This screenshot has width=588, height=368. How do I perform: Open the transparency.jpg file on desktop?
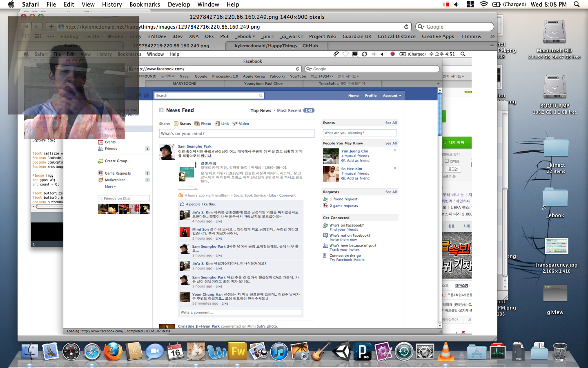tap(556, 247)
